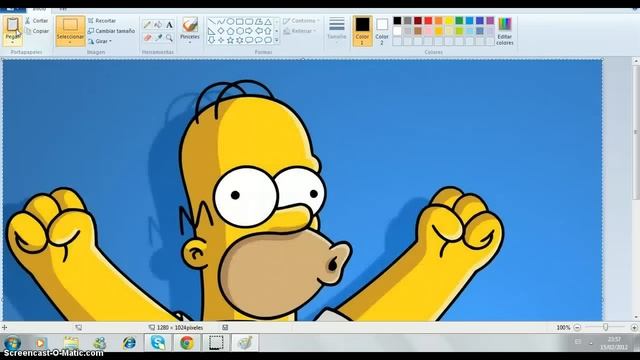This screenshot has height=360, width=640.
Task: Click Recortar to crop the image
Action: [102, 20]
